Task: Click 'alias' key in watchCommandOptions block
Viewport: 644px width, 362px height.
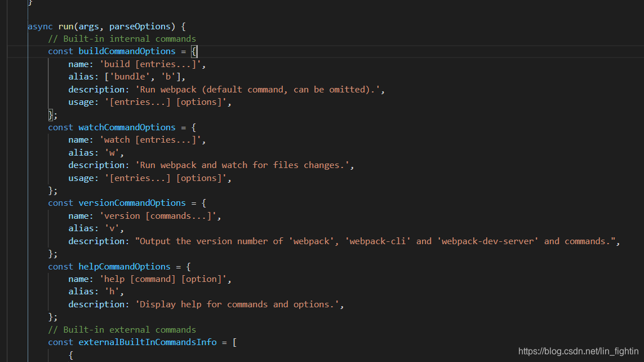Action: click(81, 152)
